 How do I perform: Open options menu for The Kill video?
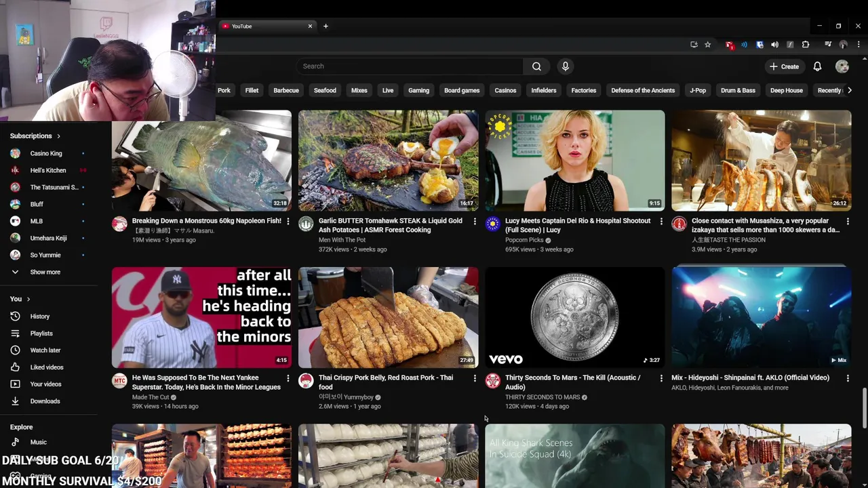click(661, 378)
